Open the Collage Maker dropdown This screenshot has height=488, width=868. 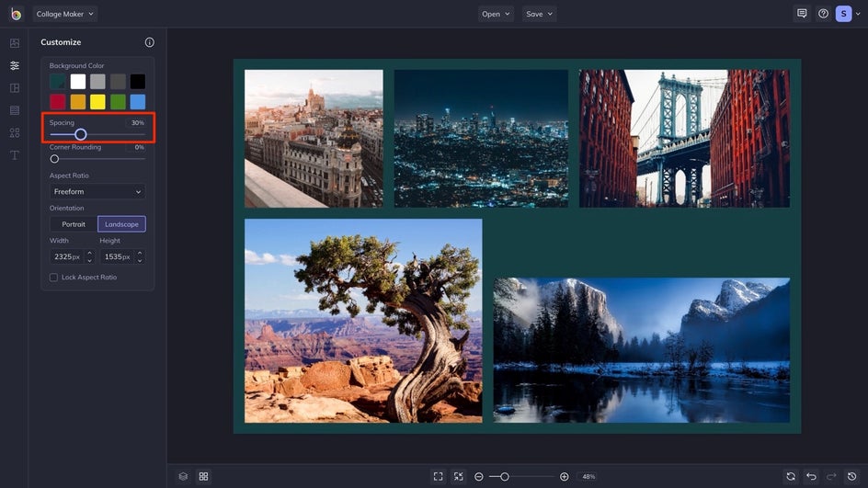click(65, 14)
